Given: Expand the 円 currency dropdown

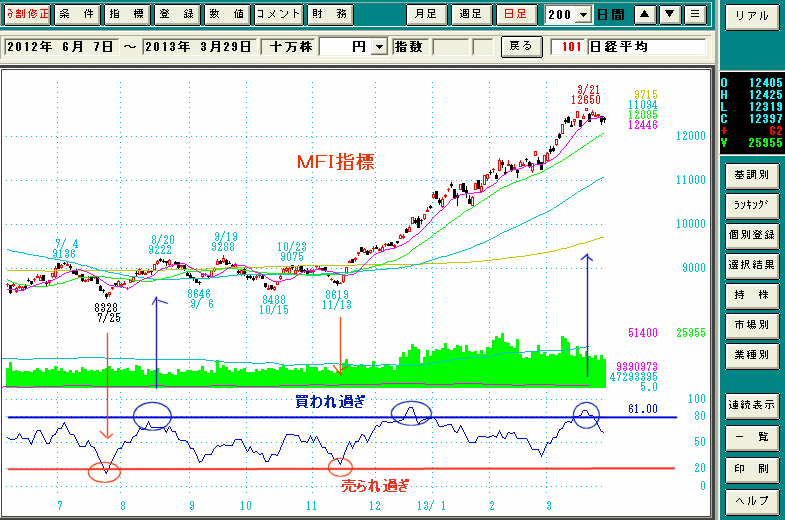Looking at the screenshot, I should click(380, 47).
